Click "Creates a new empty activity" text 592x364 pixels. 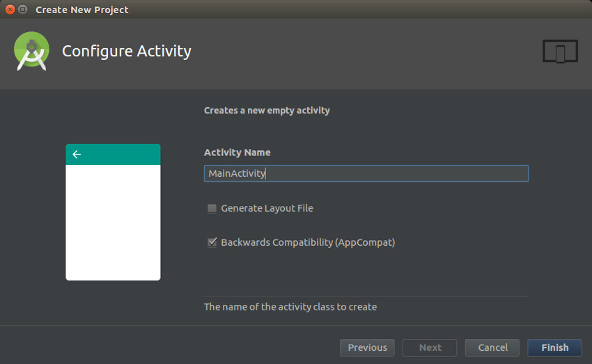pyautogui.click(x=267, y=111)
